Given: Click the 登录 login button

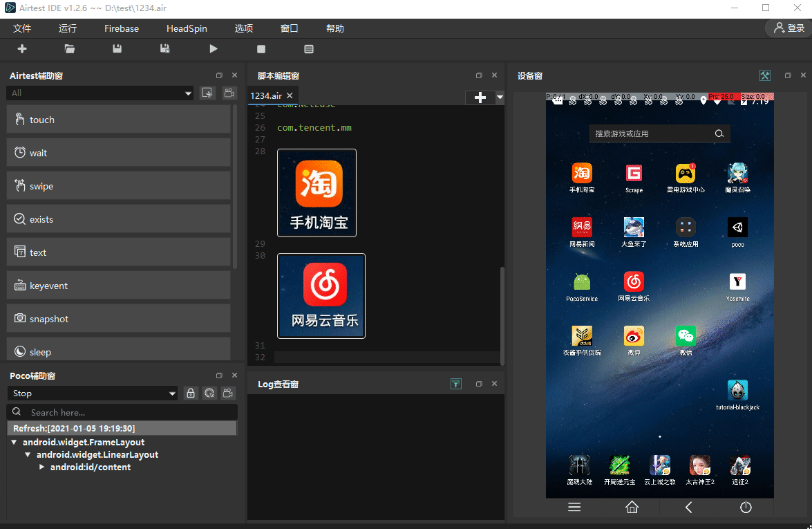Looking at the screenshot, I should (x=789, y=28).
